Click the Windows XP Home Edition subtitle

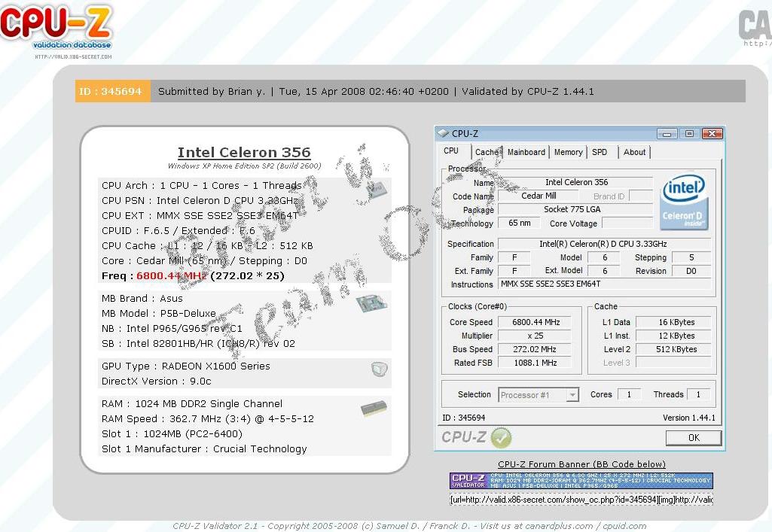pyautogui.click(x=244, y=166)
